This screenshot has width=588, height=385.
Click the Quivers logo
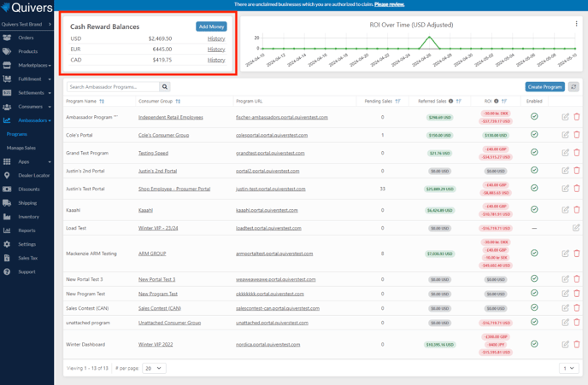pos(26,8)
